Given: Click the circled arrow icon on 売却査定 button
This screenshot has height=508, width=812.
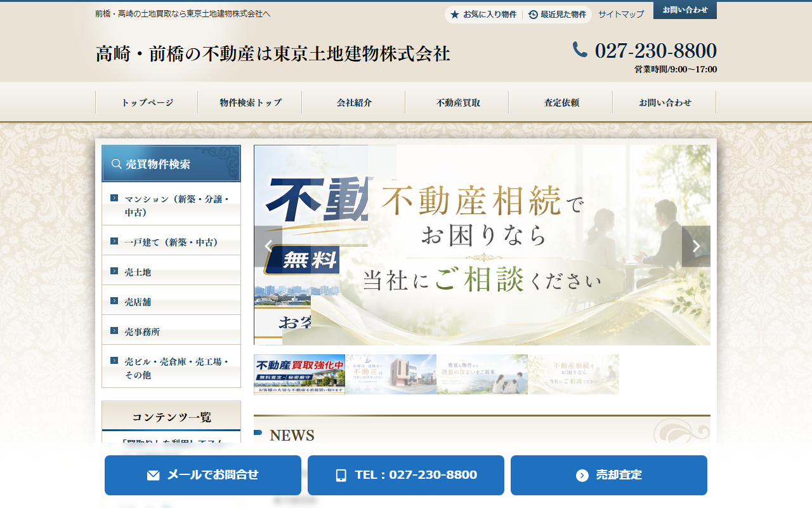Looking at the screenshot, I should (x=582, y=475).
